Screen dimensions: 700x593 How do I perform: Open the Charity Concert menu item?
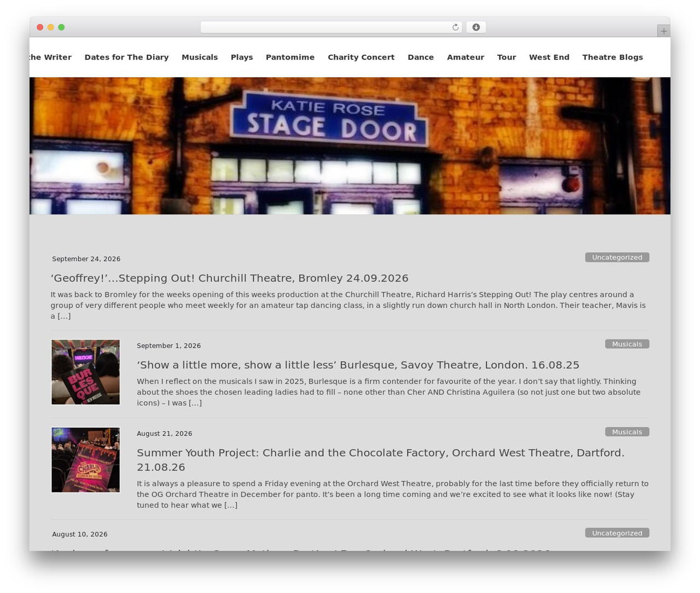[x=361, y=57]
